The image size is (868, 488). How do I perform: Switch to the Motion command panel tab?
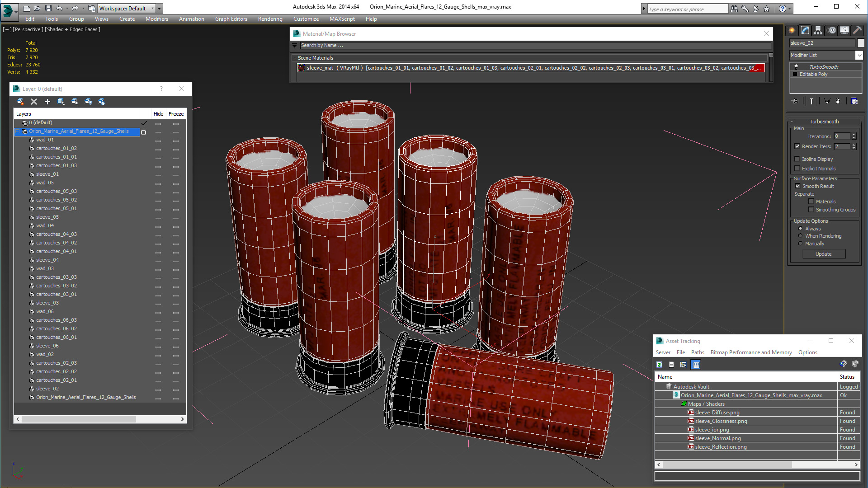coord(832,30)
